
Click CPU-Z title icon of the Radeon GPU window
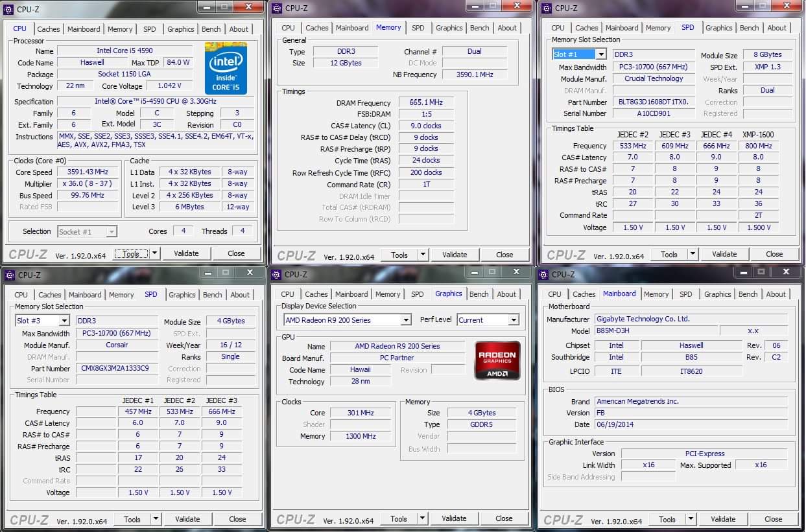(277, 274)
